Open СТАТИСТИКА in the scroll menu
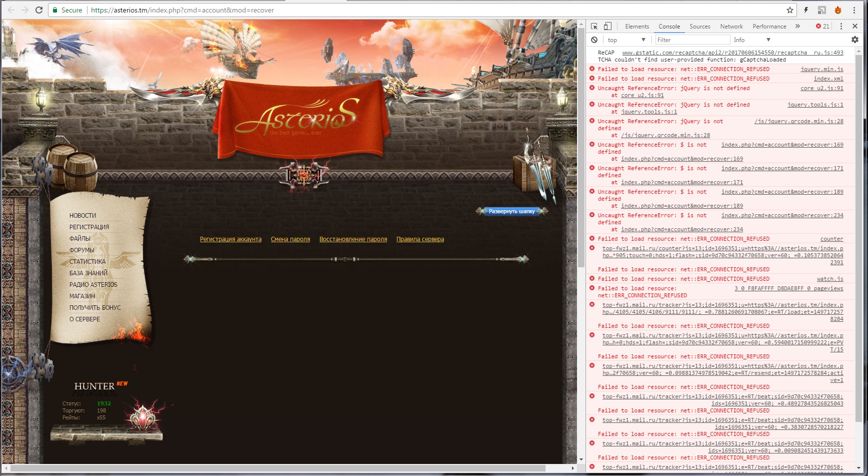This screenshot has height=476, width=868. coord(87,262)
